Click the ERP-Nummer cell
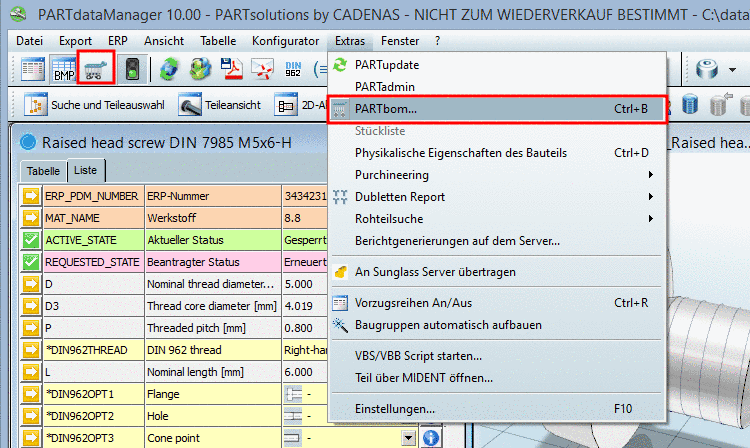Viewport: 750px width, 448px height. (x=213, y=196)
